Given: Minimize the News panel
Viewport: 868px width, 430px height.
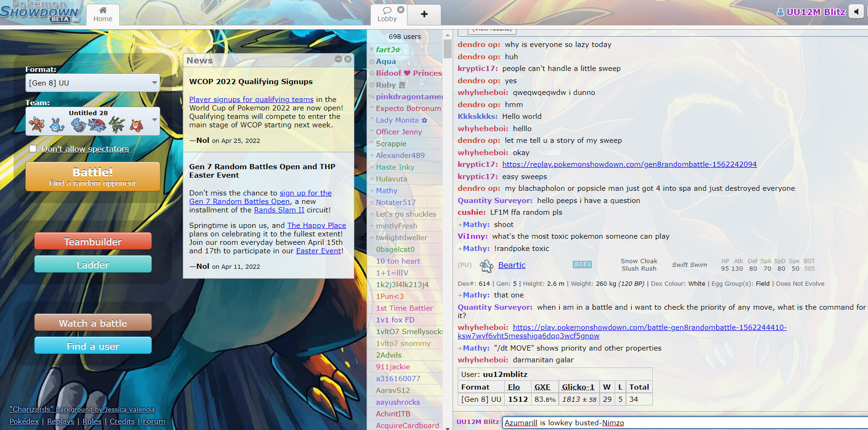Looking at the screenshot, I should click(338, 59).
